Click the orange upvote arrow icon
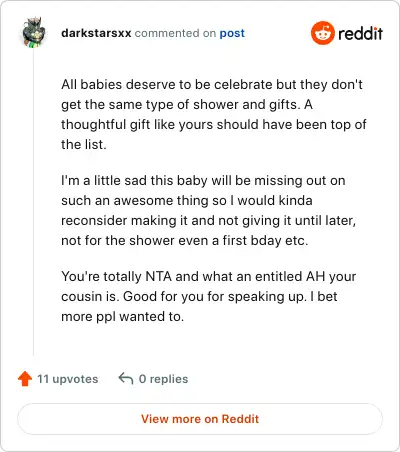400x452 pixels. pos(25,379)
